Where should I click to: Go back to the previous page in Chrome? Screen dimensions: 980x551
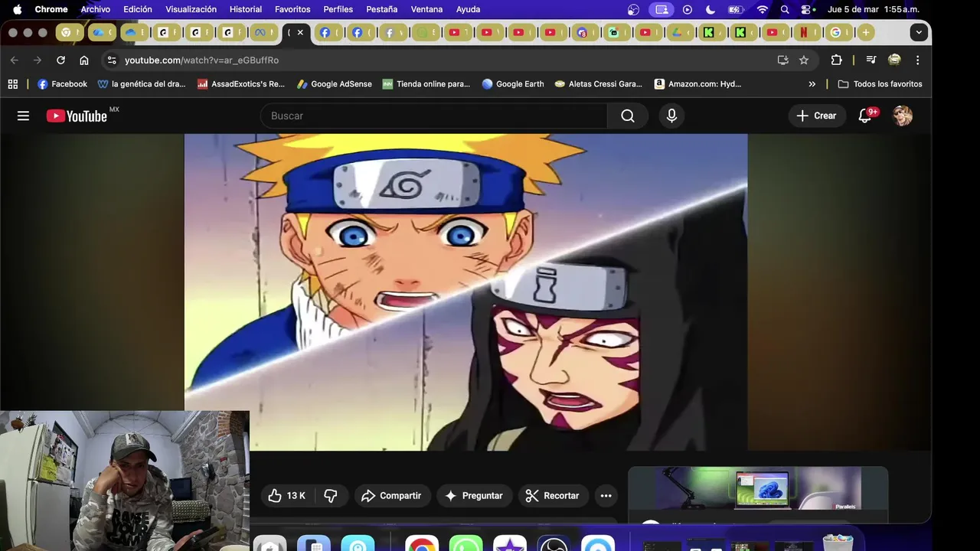14,60
